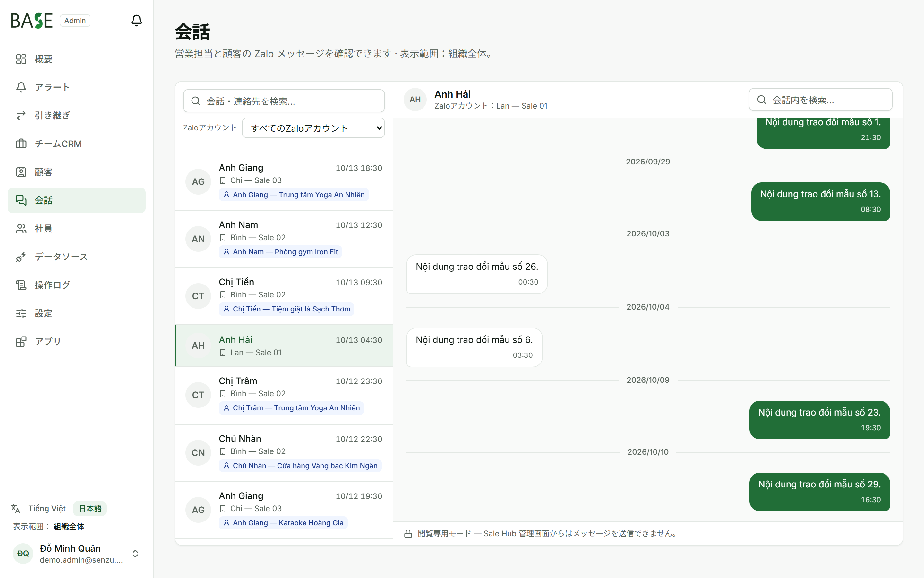The width and height of the screenshot is (924, 578).
Task: Click Anh Giang — Trung tâm Yoga An Nhiên tag
Action: [294, 195]
